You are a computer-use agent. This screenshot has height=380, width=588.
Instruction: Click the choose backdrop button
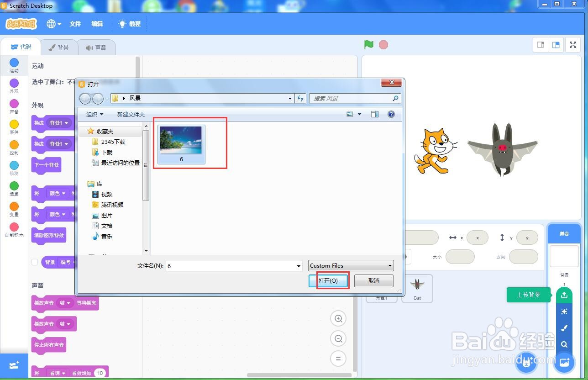pos(564,363)
